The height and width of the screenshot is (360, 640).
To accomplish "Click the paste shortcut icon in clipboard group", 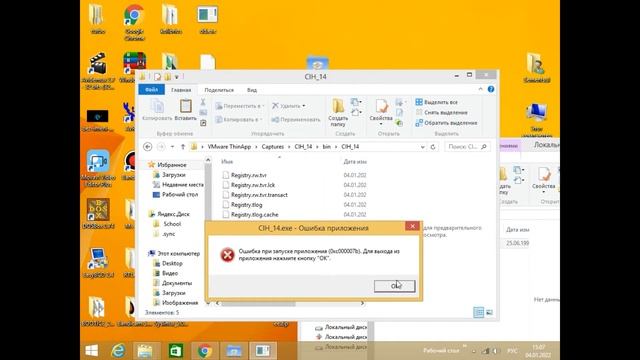I will coord(203,123).
